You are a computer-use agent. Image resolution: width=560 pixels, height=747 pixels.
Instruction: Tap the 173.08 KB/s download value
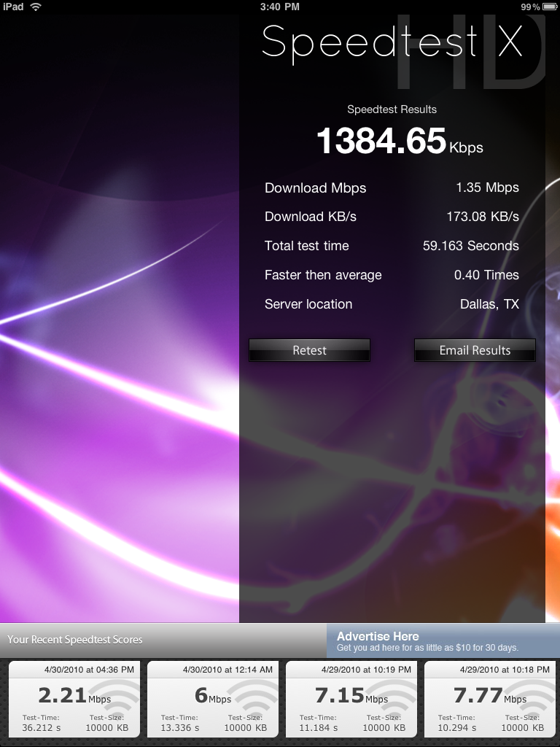tap(483, 216)
